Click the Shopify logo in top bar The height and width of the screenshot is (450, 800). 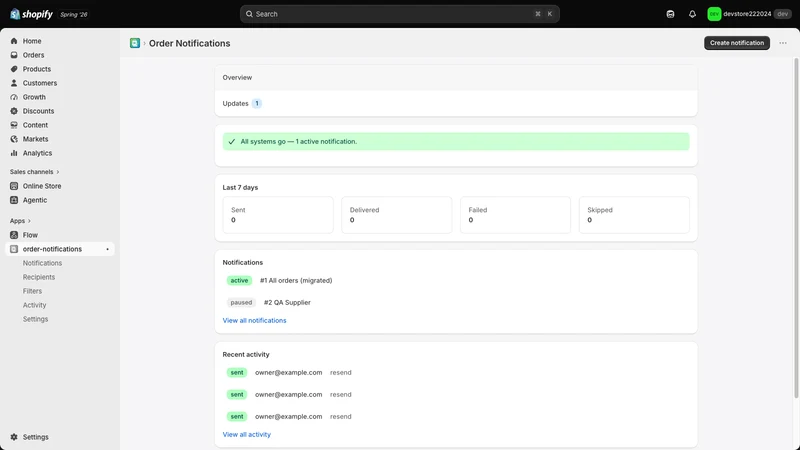31,14
